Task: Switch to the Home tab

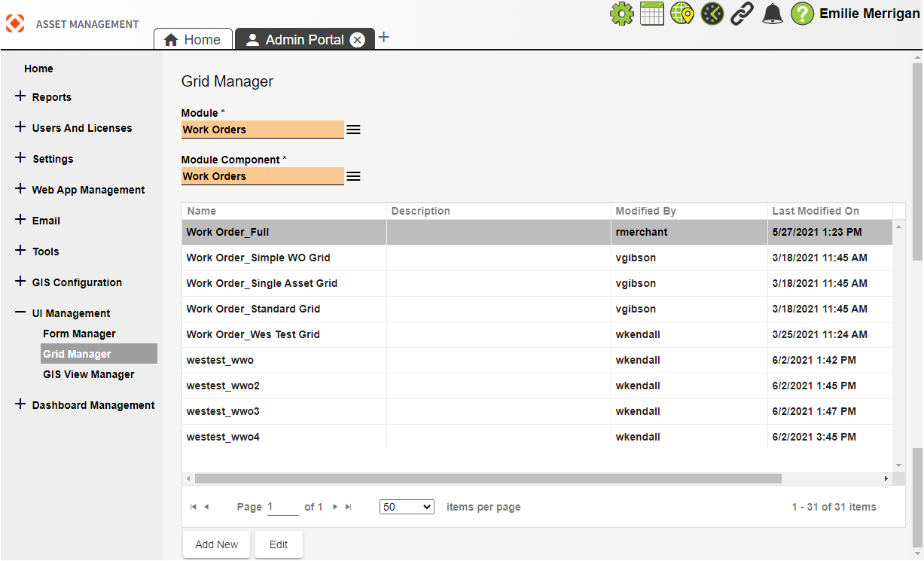Action: 193,39
